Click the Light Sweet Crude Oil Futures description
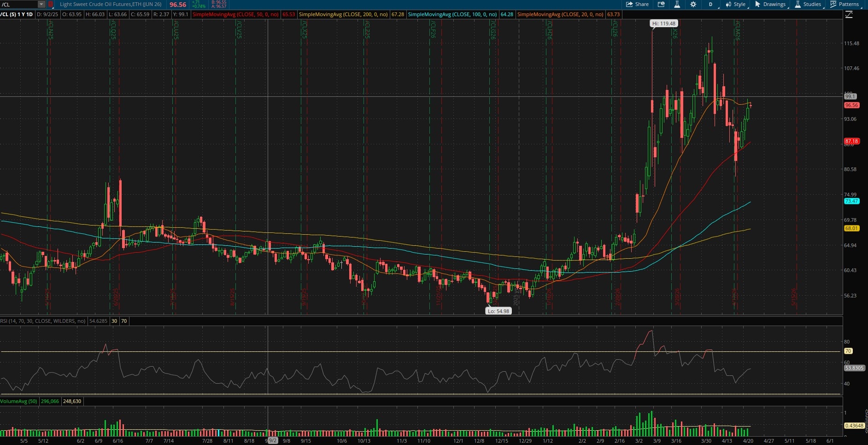Image resolution: width=868 pixels, height=445 pixels. coord(111,4)
